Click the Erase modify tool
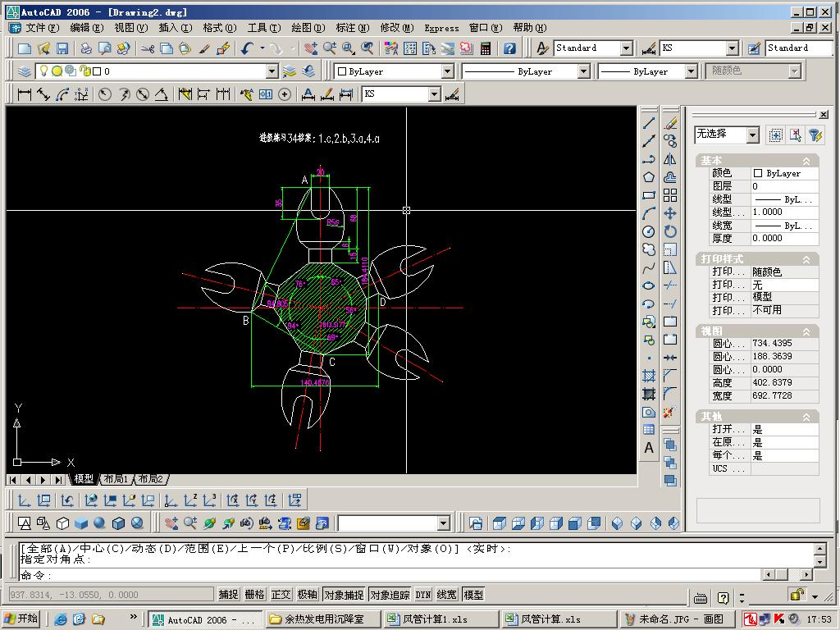 (670, 123)
